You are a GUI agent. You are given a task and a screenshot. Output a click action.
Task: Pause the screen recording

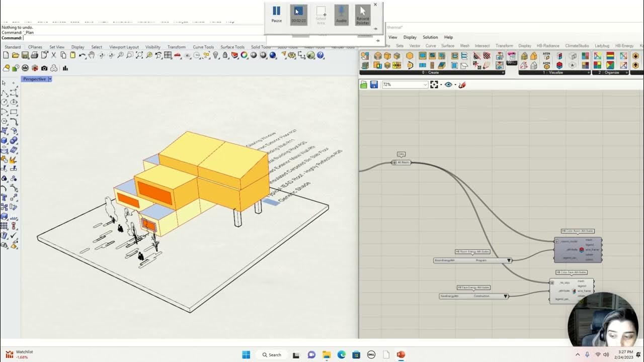point(276,14)
